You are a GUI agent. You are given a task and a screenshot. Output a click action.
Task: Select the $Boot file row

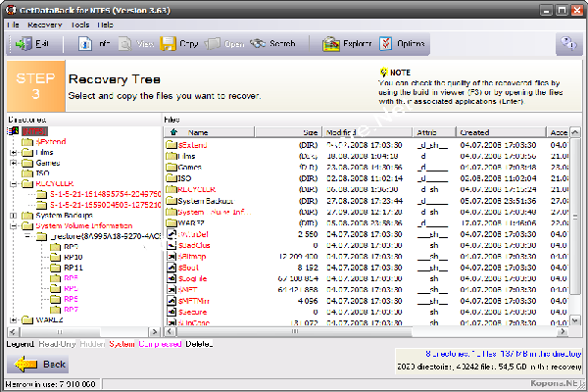367,268
